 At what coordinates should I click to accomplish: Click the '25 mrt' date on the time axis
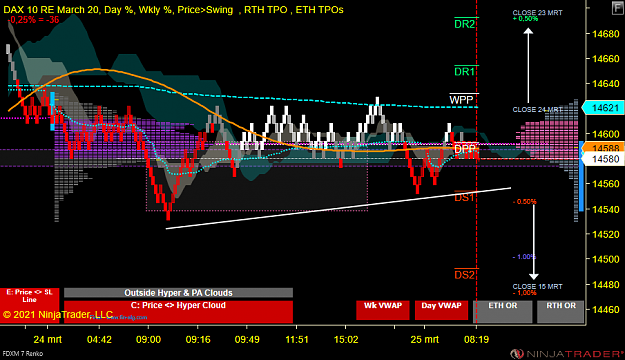[425, 340]
